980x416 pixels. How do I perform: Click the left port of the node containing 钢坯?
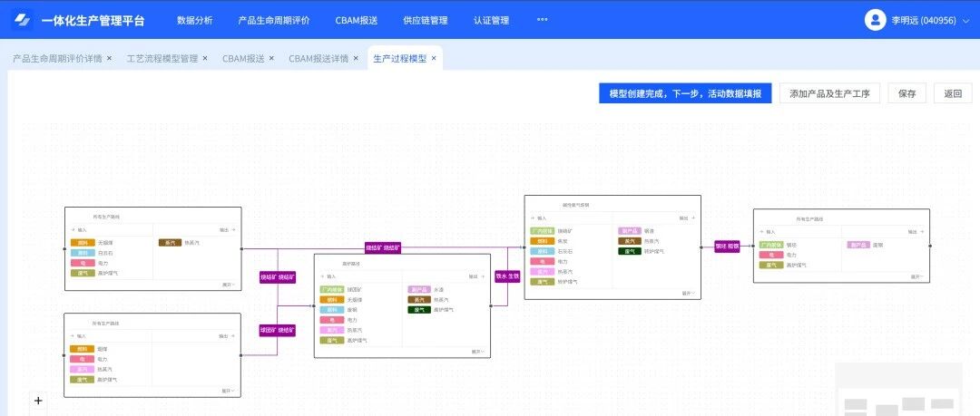click(754, 247)
